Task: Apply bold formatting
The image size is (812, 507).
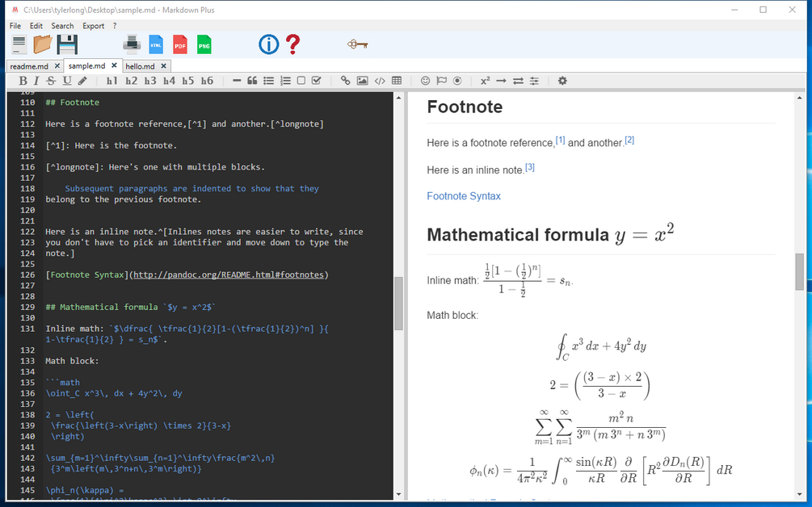Action: coord(23,81)
